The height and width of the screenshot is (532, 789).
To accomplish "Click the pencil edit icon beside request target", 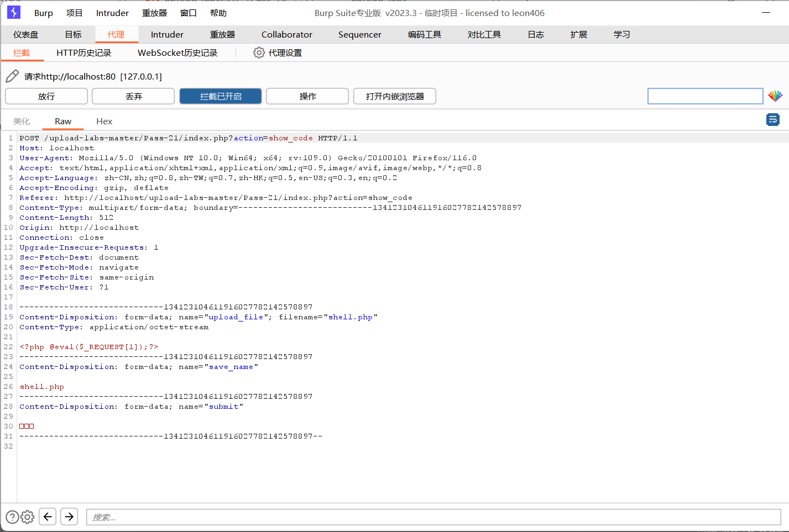I will [12, 76].
